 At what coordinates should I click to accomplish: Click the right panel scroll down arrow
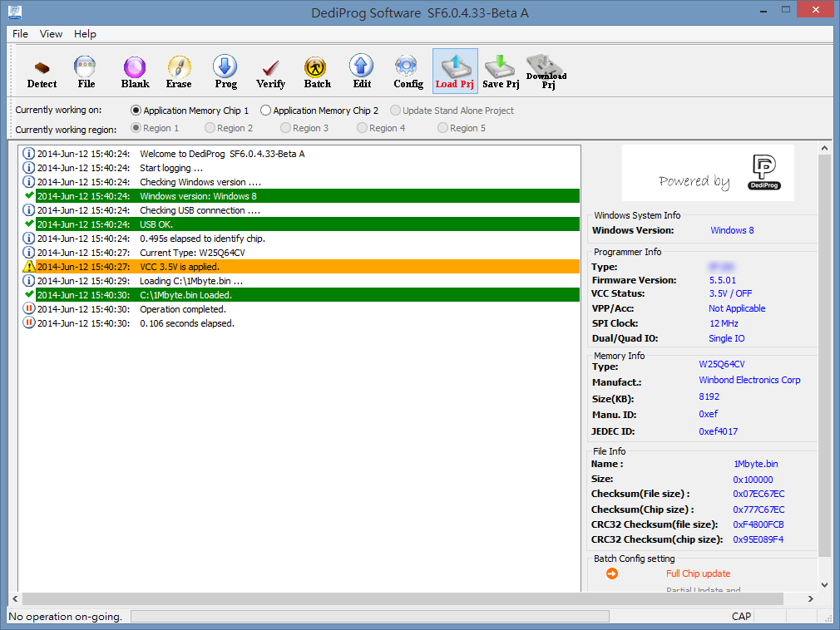[x=825, y=584]
